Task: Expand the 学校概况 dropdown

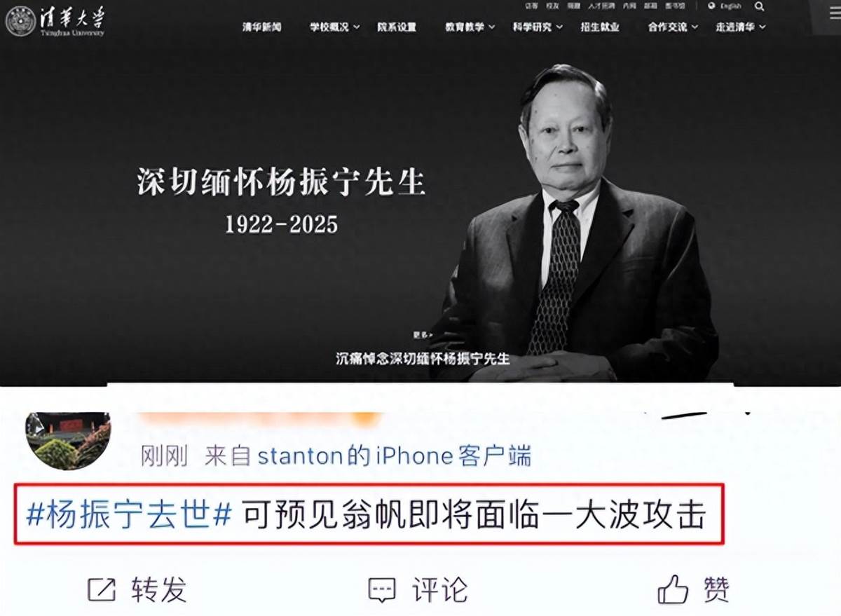Action: pos(334,27)
